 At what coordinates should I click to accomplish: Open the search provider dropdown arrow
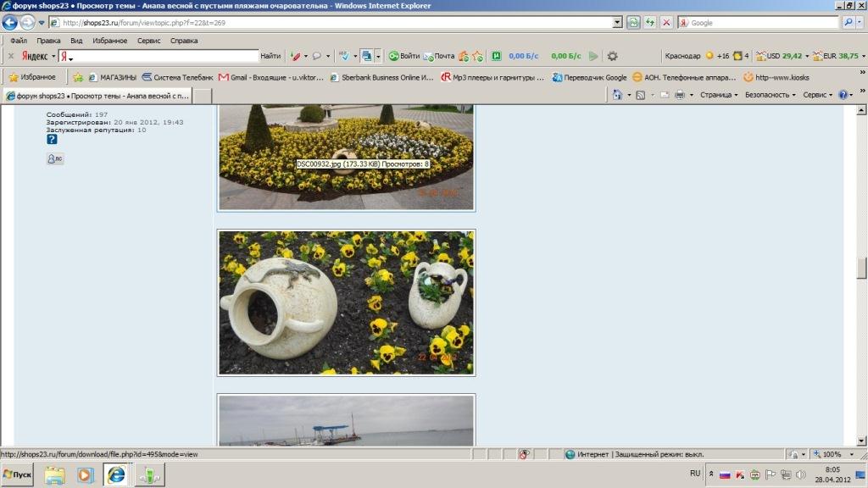click(860, 23)
